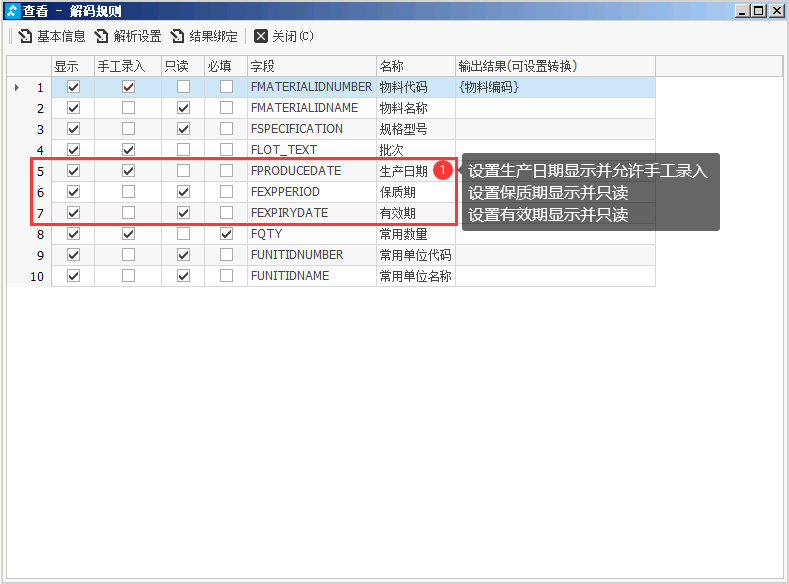Select the current-row arrow indicator of row 1
Screen dimensions: 789x584
(x=17, y=88)
